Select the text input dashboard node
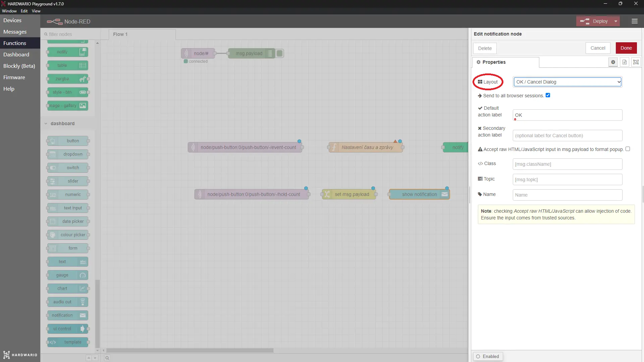644x362 pixels. point(68,208)
